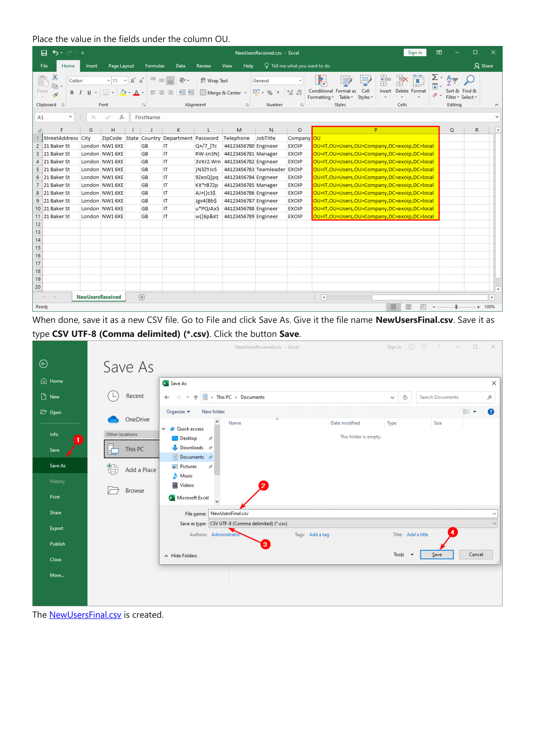Click the Save button in Save As dialog

point(437,555)
